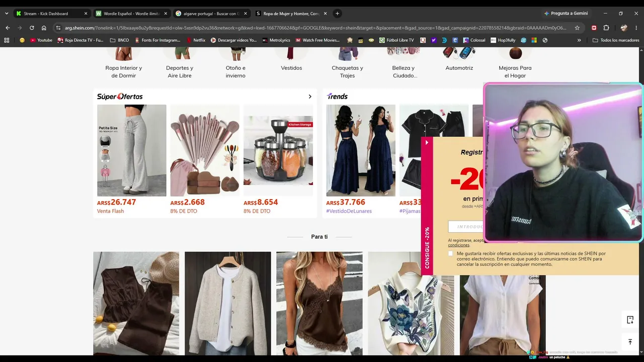Show the hidden bookmarks overflow chevron
The image size is (644, 362).
pos(579,40)
